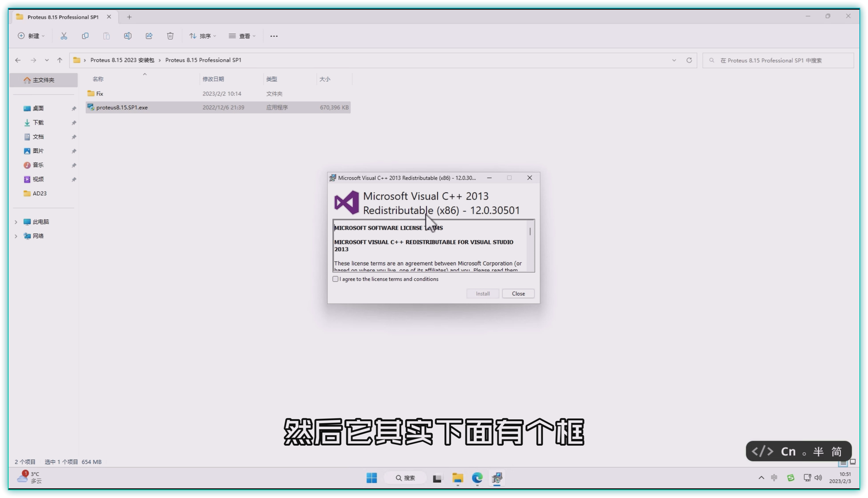This screenshot has width=868, height=498.
Task: Click the green S input-method tray icon
Action: [x=790, y=478]
